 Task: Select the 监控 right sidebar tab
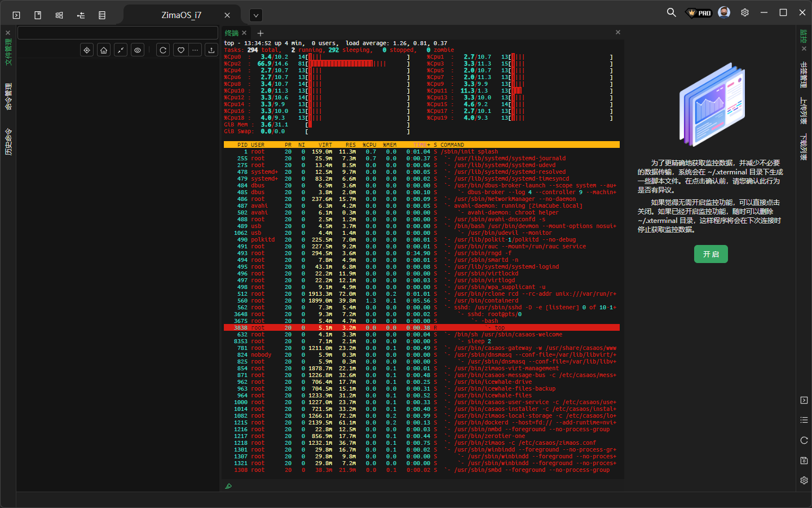point(804,36)
